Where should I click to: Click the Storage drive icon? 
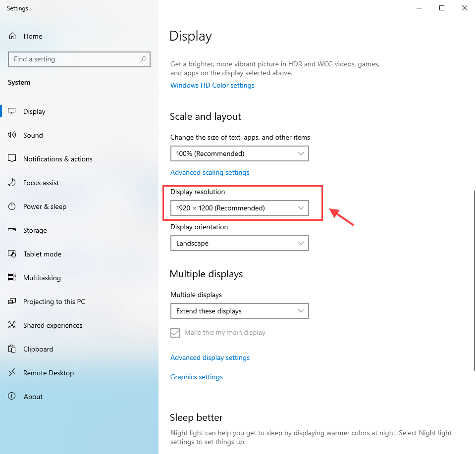tap(12, 230)
